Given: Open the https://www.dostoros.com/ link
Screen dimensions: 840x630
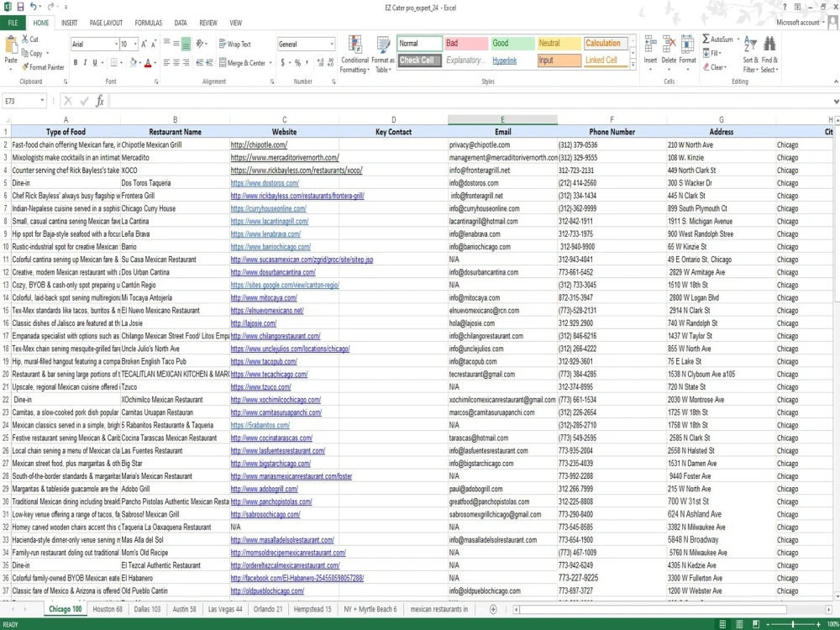Looking at the screenshot, I should [265, 182].
